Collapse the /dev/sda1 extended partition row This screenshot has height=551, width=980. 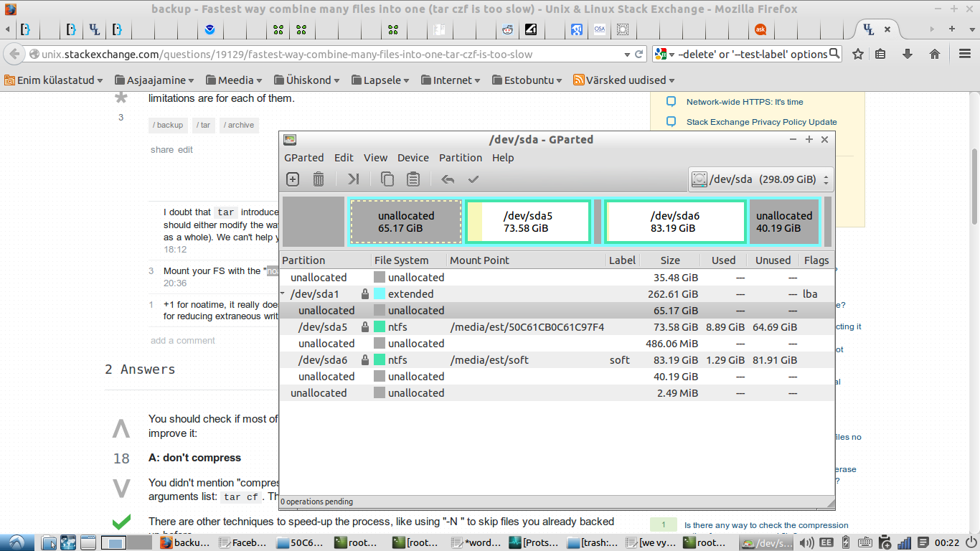(283, 294)
